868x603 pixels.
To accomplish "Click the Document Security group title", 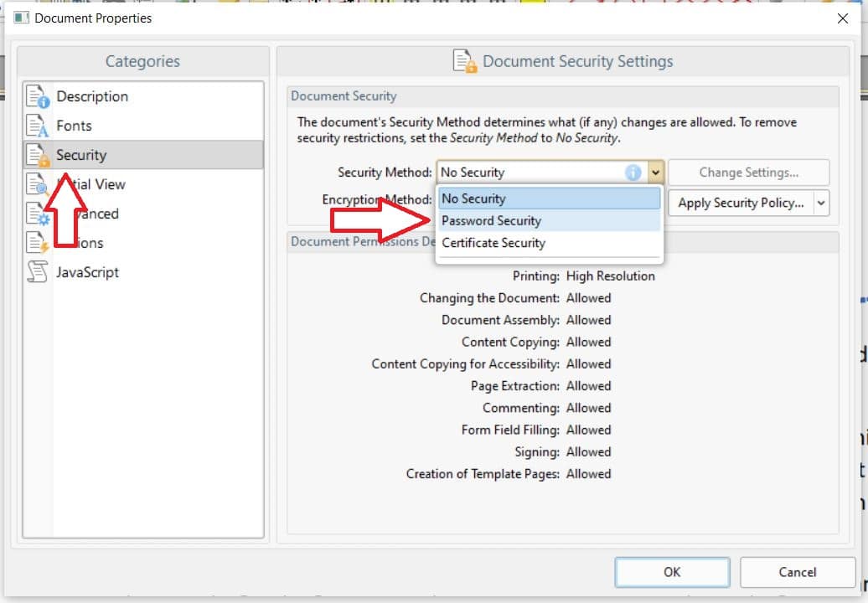I will click(x=344, y=96).
